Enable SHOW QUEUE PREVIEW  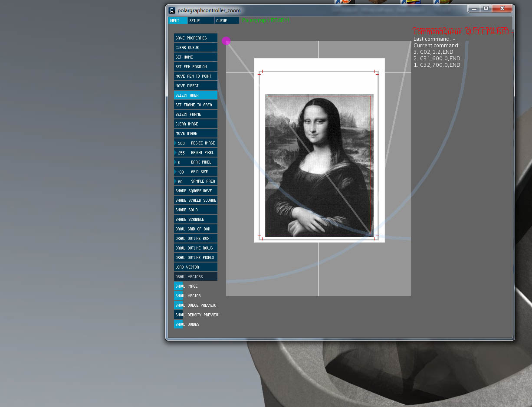[178, 305]
